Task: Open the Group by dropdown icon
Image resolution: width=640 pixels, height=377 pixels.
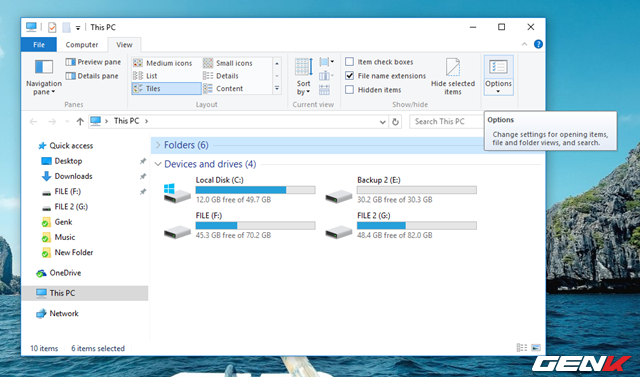Action: (327, 62)
